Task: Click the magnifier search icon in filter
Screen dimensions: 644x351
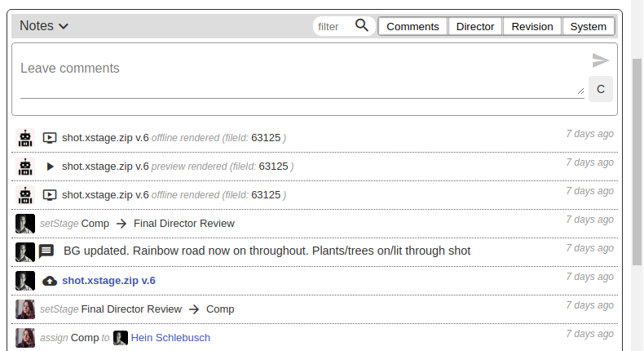Action: coord(362,26)
